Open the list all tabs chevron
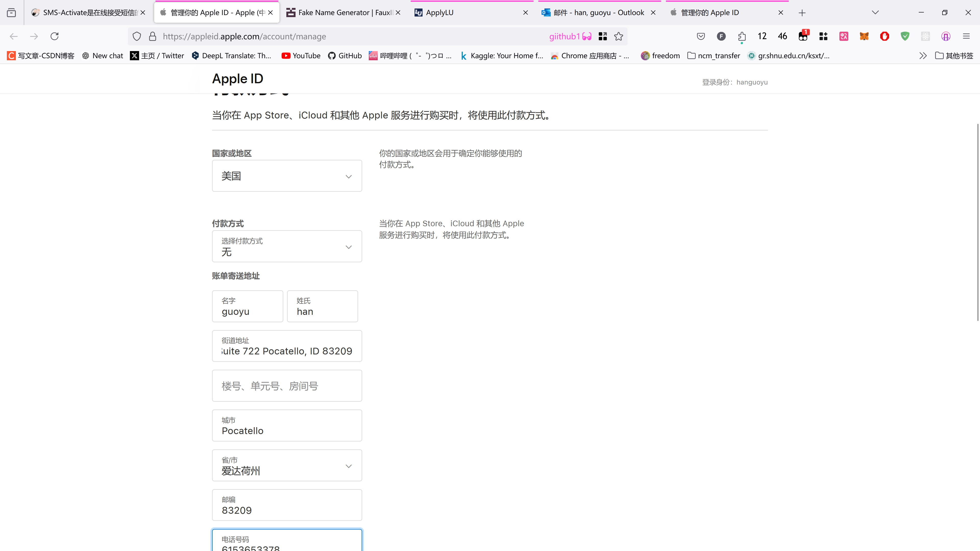The image size is (980, 551). pyautogui.click(x=875, y=13)
